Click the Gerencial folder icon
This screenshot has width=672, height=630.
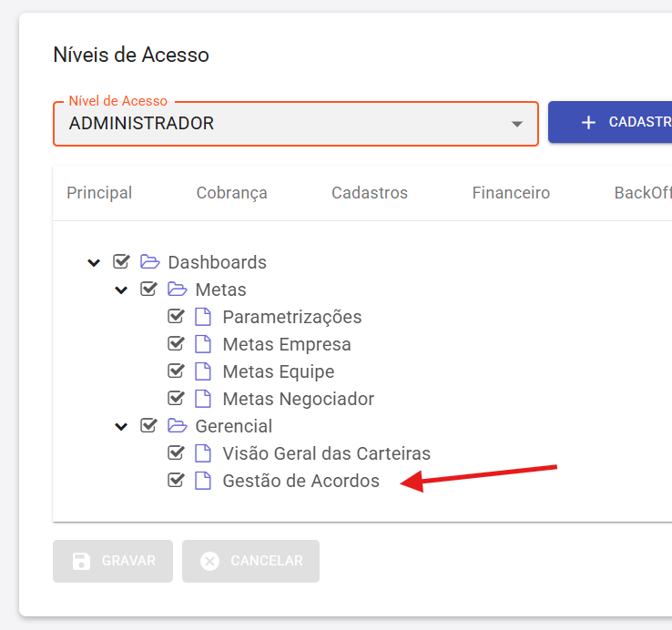coord(177,426)
